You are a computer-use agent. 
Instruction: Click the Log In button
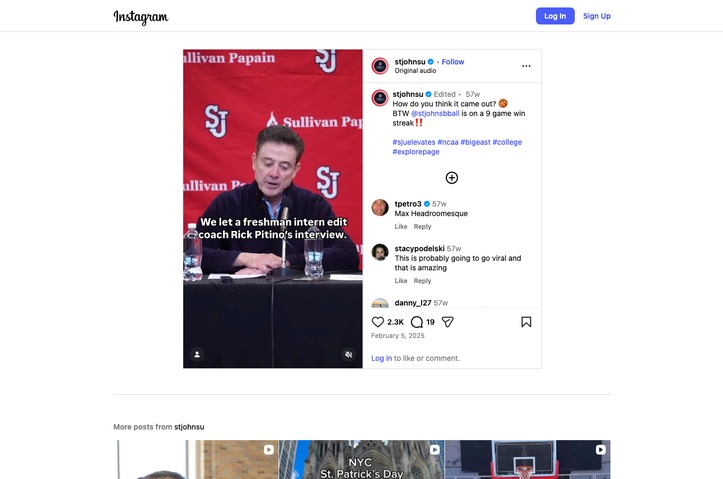[x=555, y=16]
